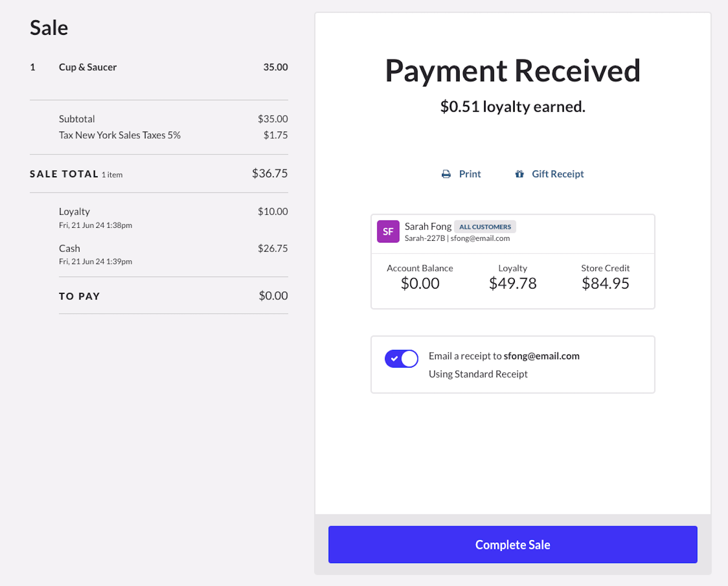728x586 pixels.
Task: Click the purple SF customer avatar
Action: [x=388, y=232]
